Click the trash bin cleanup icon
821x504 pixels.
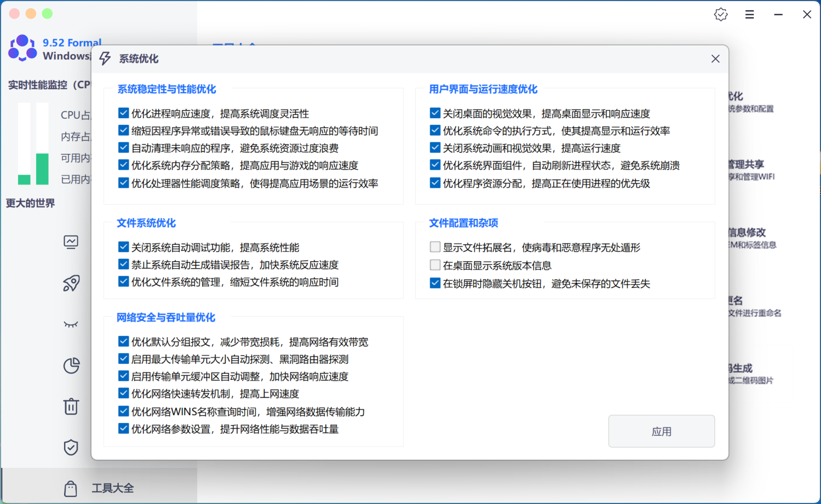click(x=71, y=406)
